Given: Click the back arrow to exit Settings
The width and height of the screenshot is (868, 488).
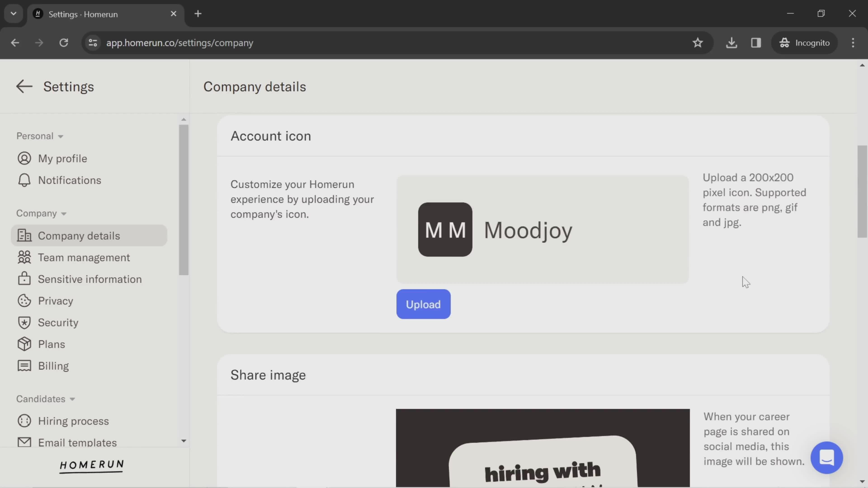Looking at the screenshot, I should 23,86.
